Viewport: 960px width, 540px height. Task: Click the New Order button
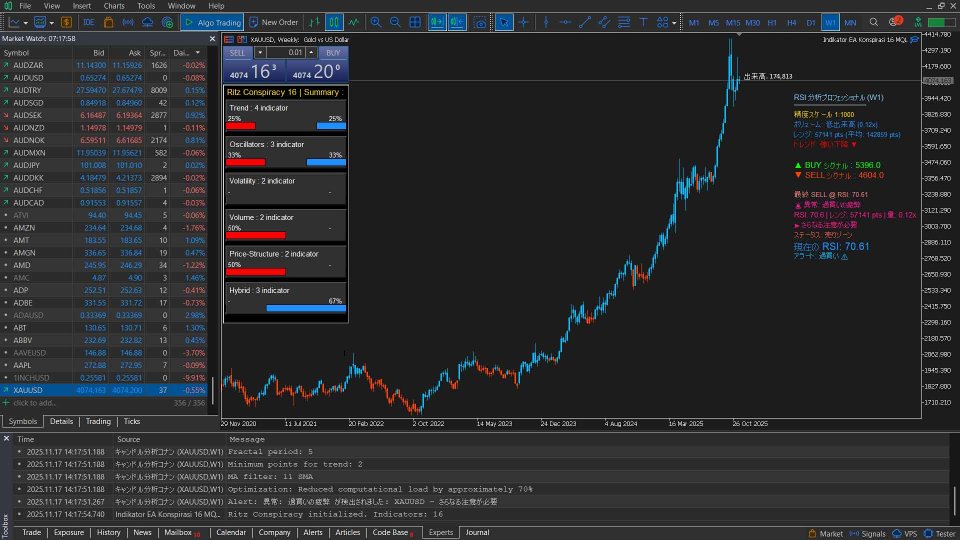coord(274,22)
